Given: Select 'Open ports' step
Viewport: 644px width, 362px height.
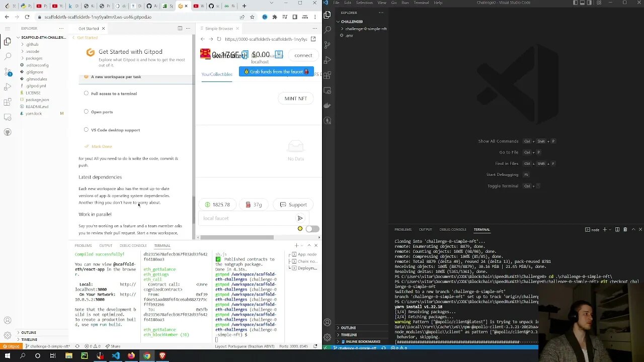Looking at the screenshot, I should coord(102,112).
